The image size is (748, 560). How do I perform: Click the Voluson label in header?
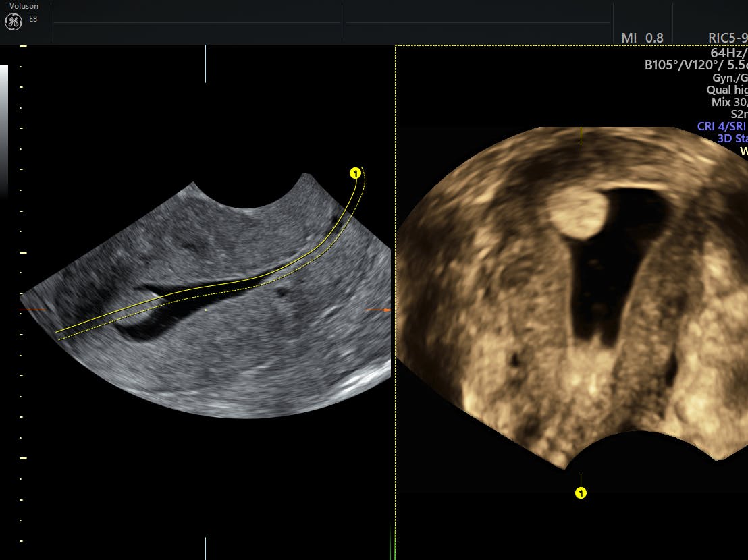(24, 6)
